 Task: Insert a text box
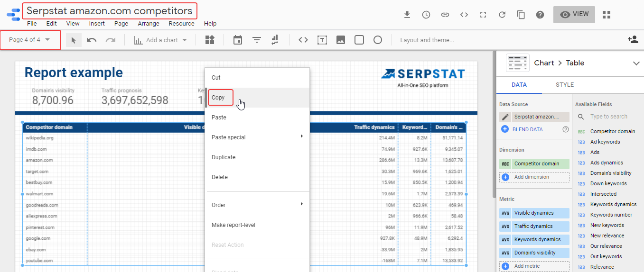(x=322, y=40)
